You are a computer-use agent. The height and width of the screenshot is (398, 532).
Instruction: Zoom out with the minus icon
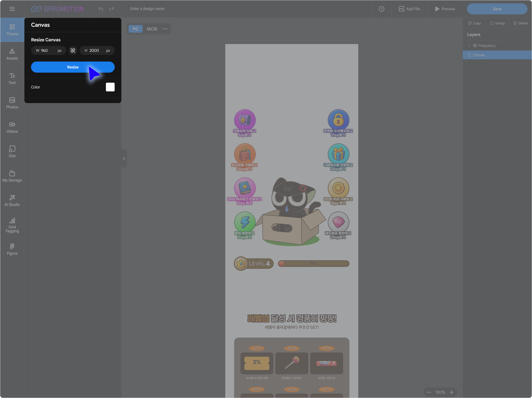pos(429,392)
